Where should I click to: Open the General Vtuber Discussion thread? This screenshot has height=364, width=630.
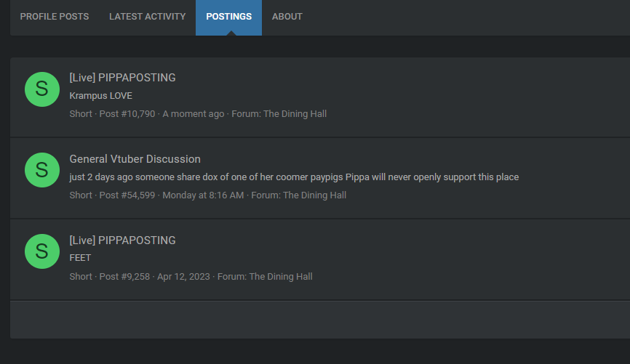click(x=135, y=159)
